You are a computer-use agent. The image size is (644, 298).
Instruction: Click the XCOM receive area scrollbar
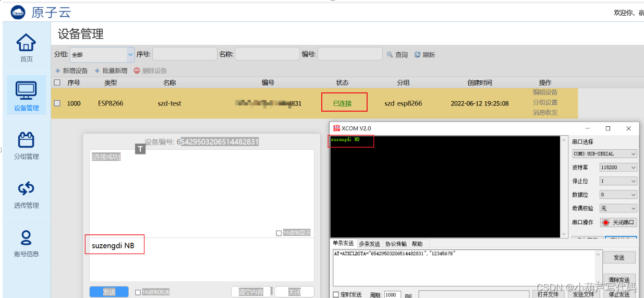coord(564,186)
